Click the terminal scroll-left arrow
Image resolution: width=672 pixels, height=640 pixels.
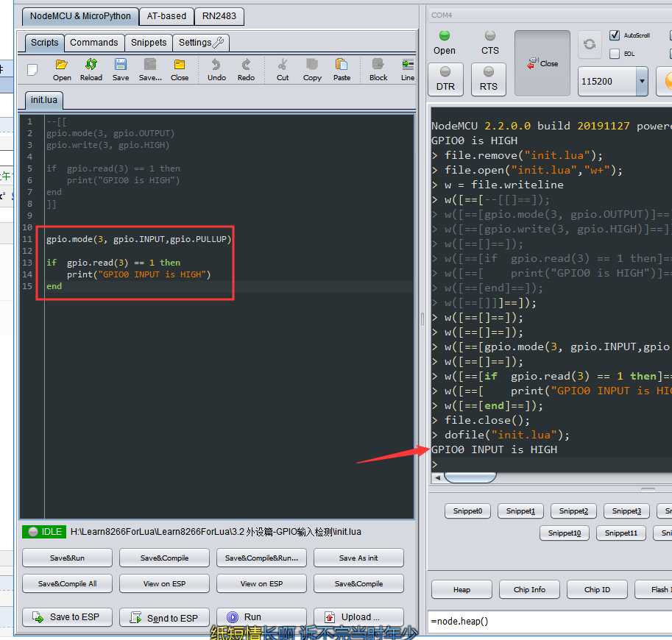(437, 477)
